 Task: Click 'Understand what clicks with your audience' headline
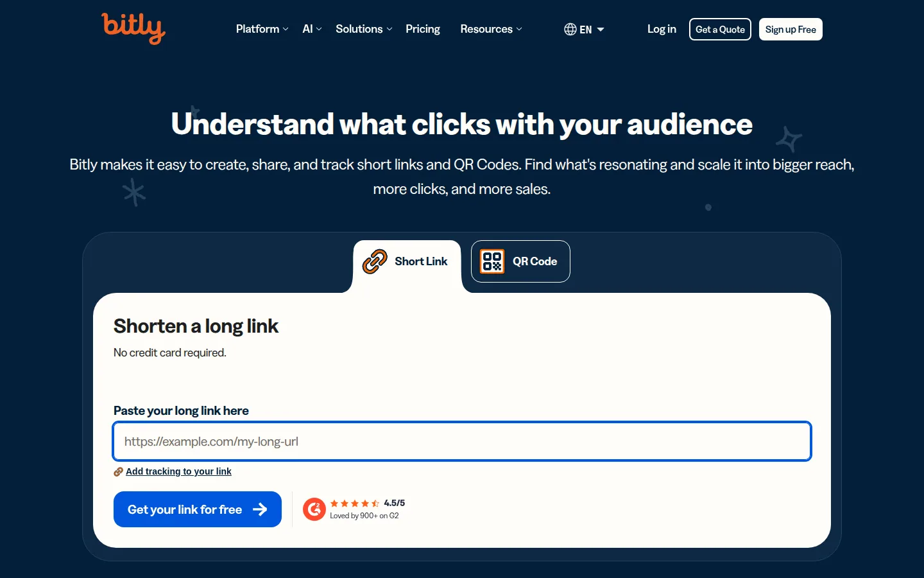(462, 125)
